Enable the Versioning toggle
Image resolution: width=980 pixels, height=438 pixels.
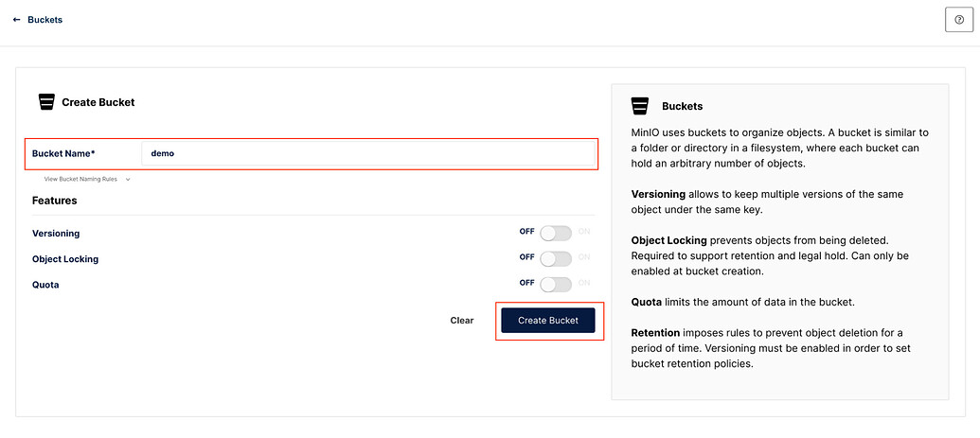point(556,233)
